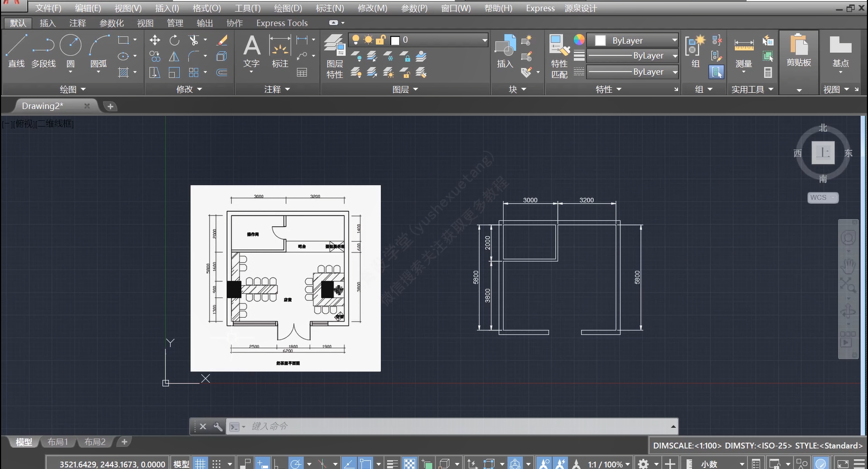Screen dimensions: 868x469
Task: Click the 文字 (Text) tool
Action: 251,51
